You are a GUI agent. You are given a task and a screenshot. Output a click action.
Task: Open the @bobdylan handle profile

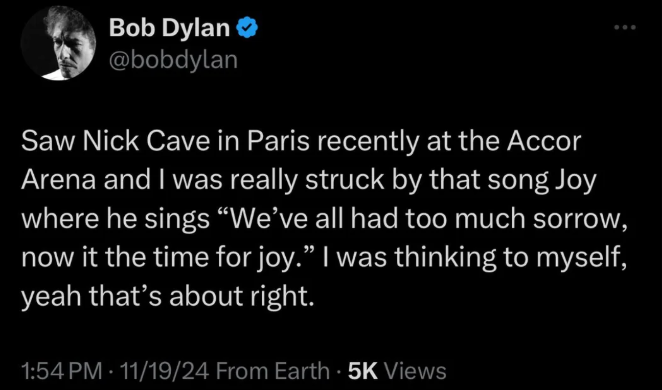point(174,60)
